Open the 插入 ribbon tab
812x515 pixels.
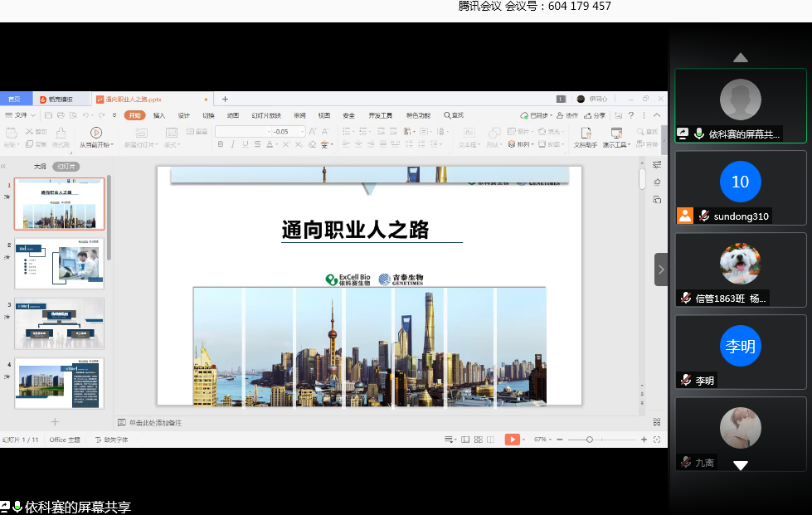(159, 115)
